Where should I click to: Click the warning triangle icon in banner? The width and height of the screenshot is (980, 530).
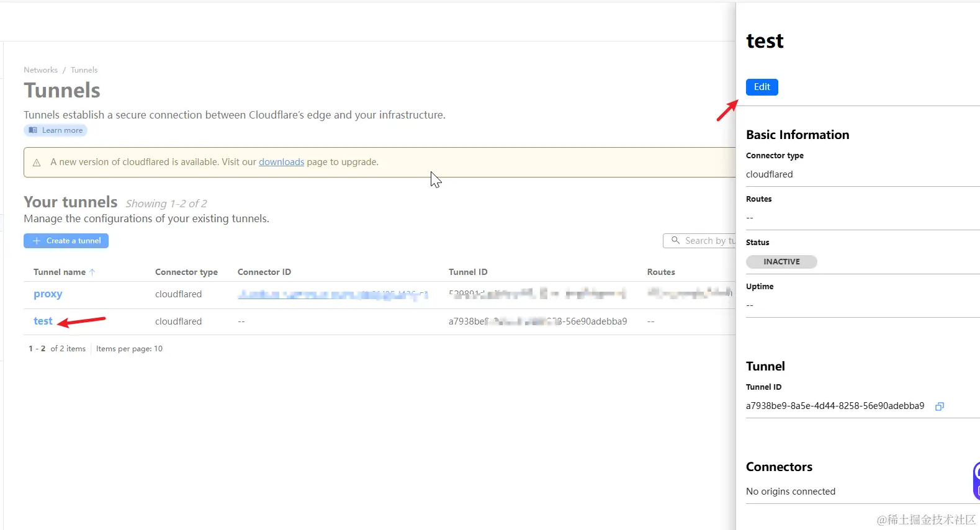point(37,163)
